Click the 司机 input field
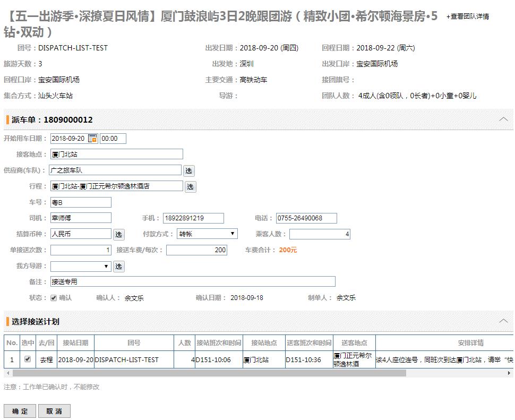This screenshot has height=420, width=515. (81, 218)
